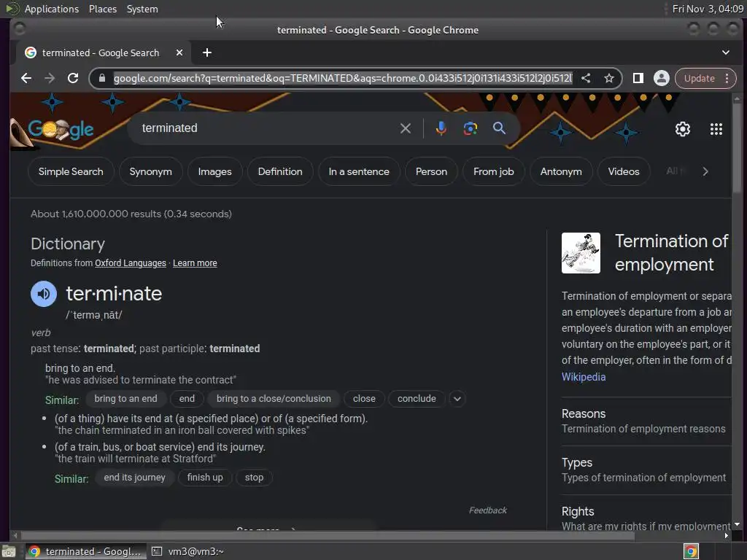Click the Update button in Chrome
The width and height of the screenshot is (747, 560).
699,78
